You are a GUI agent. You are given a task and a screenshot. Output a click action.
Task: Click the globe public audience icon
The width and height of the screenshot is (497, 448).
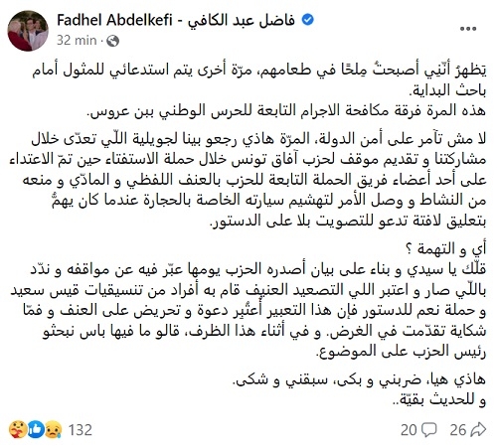(x=113, y=41)
